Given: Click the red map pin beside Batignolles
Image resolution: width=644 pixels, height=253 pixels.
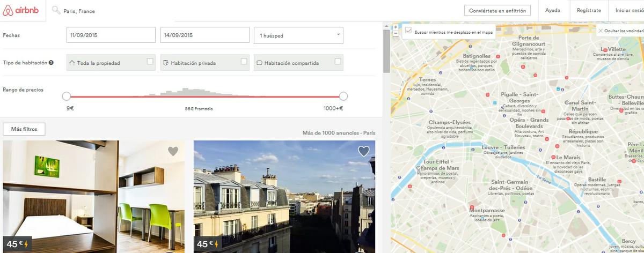Looking at the screenshot, I should [x=498, y=56].
